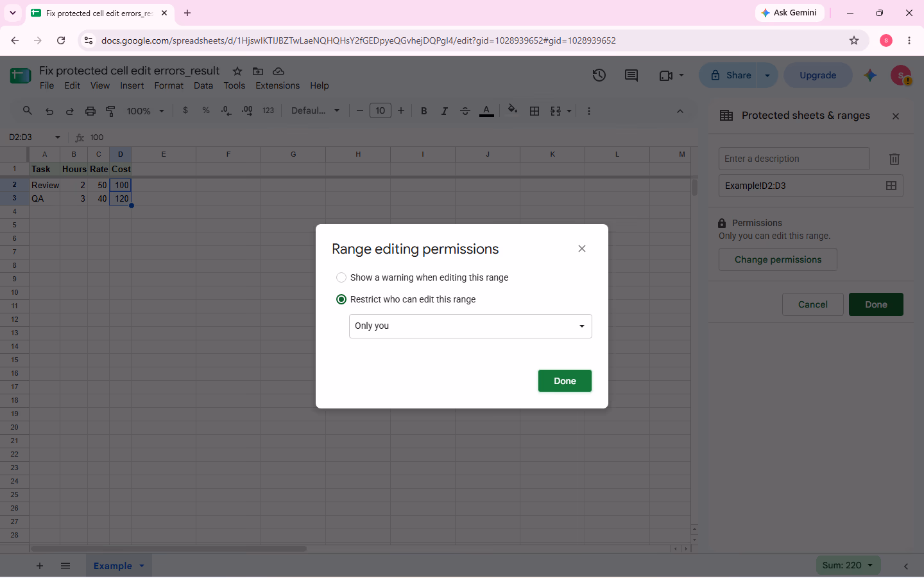Expand the Sum: 220 dropdown
This screenshot has width=924, height=578.
pyautogui.click(x=870, y=565)
